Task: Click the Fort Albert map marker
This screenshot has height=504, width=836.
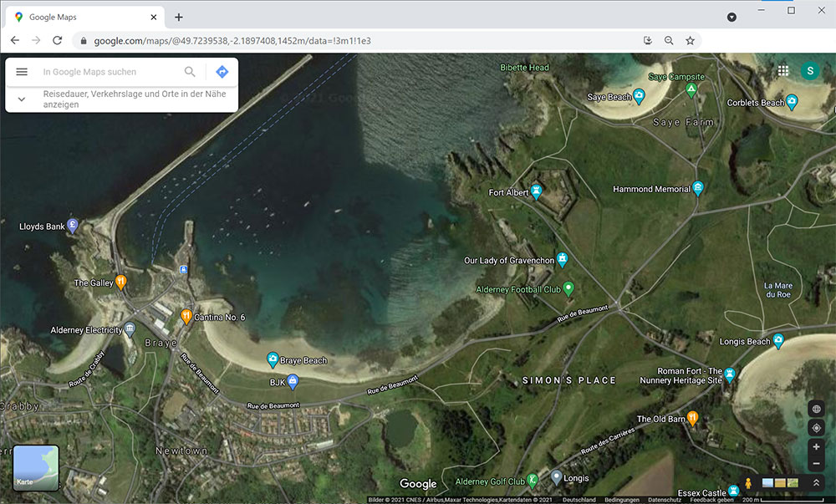Action: 537,192
